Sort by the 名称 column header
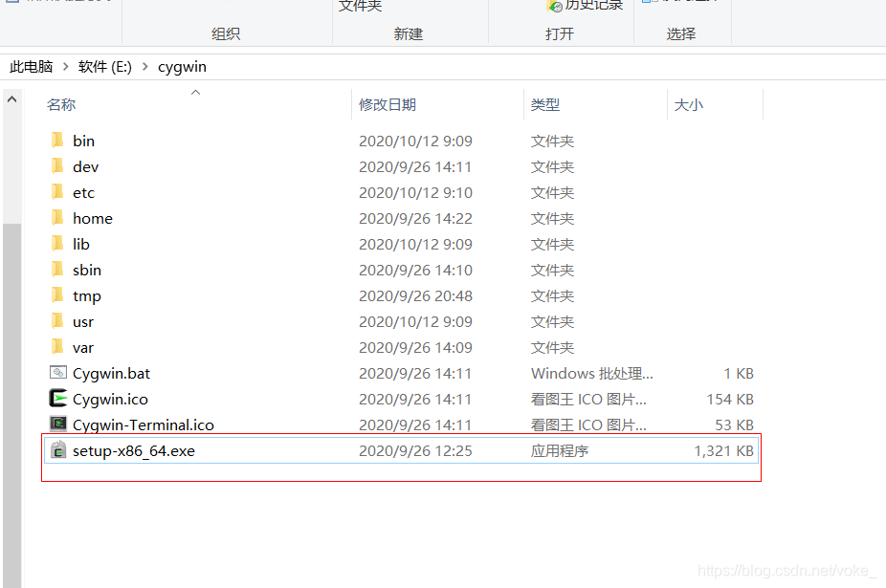Image resolution: width=886 pixels, height=588 pixels. (61, 105)
